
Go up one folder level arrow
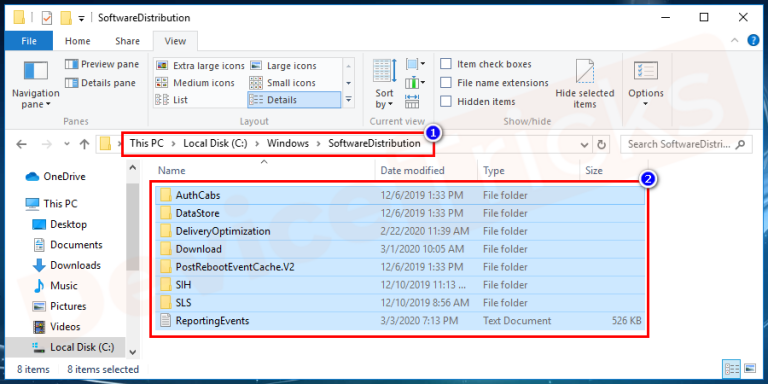tap(84, 144)
